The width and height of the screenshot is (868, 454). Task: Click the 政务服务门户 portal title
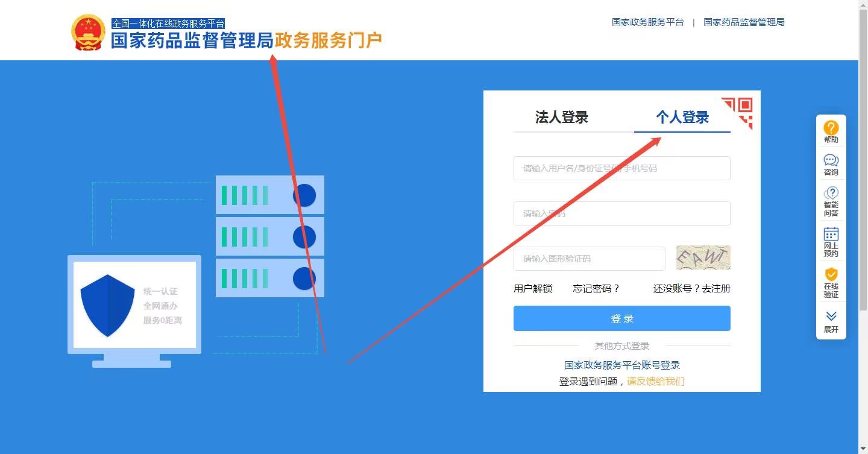point(329,40)
